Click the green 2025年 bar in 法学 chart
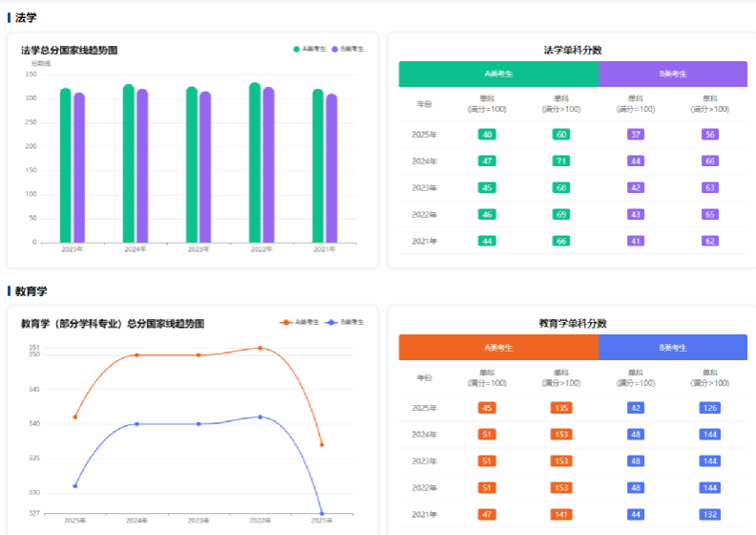 [x=65, y=166]
